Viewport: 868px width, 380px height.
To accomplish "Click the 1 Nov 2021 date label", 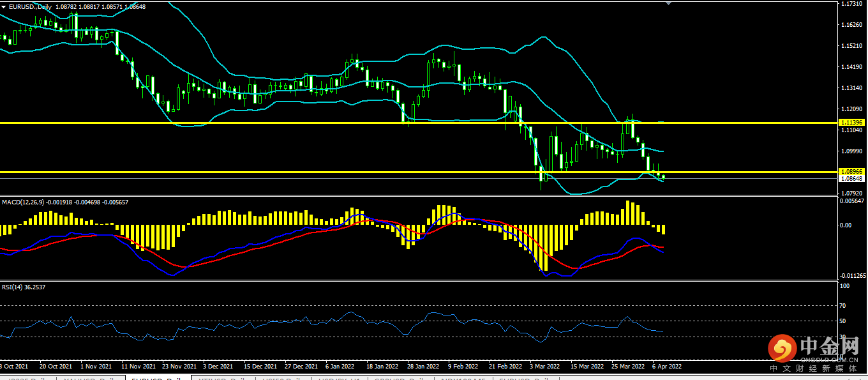I will click(x=97, y=367).
